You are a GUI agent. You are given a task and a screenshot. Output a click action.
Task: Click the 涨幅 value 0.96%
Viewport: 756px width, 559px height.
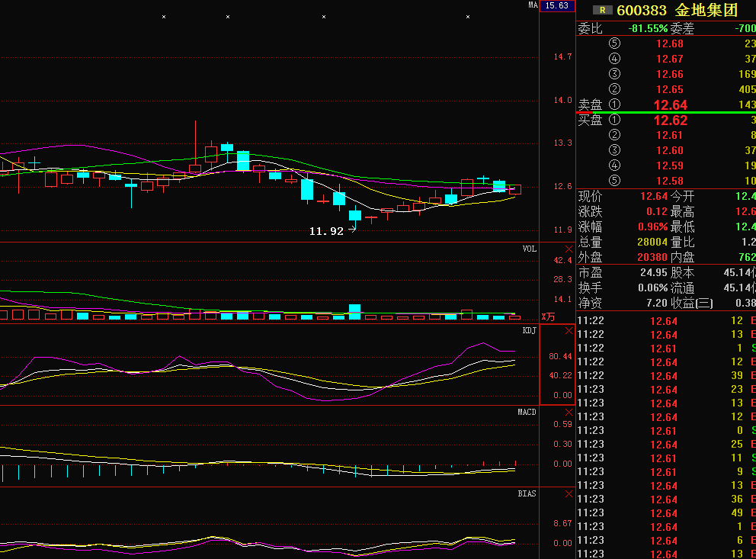[653, 226]
